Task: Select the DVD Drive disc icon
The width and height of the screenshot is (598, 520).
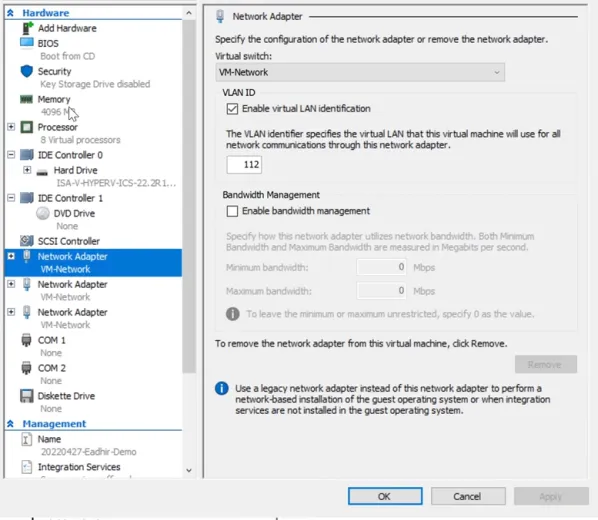Action: point(43,213)
